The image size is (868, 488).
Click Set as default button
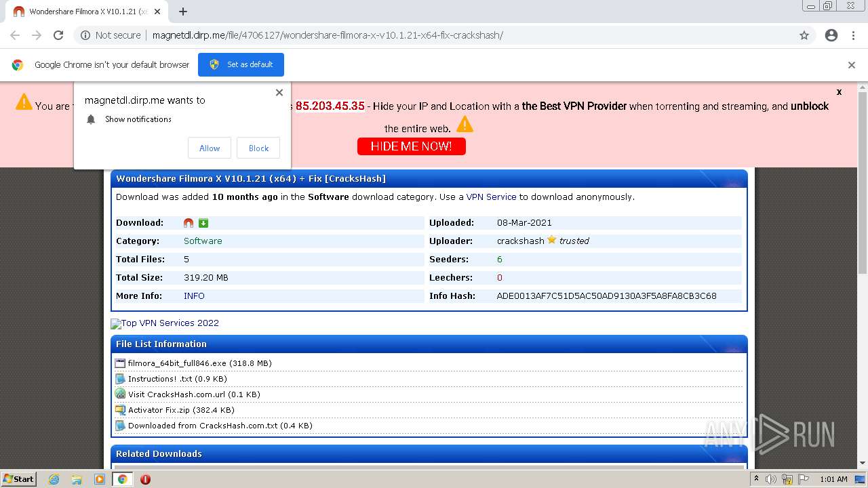[x=241, y=64]
